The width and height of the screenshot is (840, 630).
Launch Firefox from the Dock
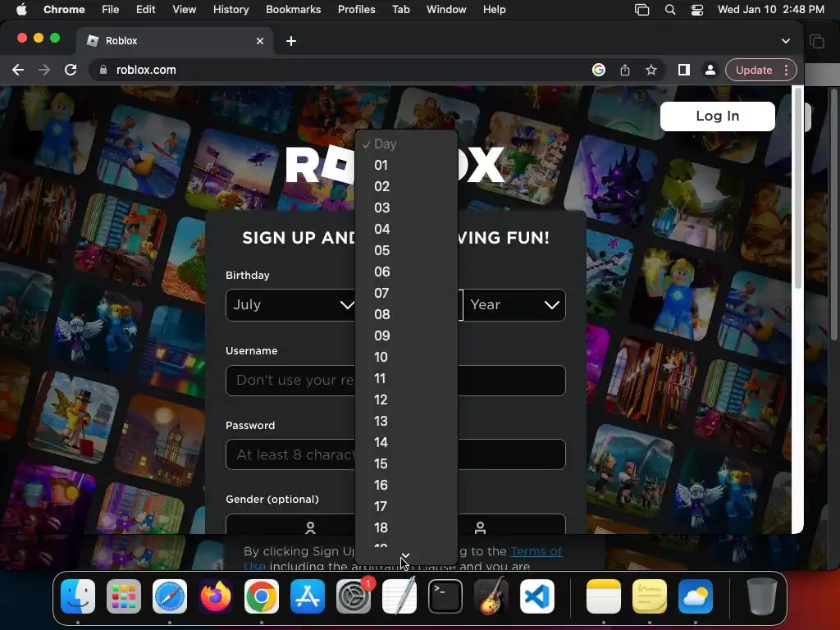tap(216, 596)
